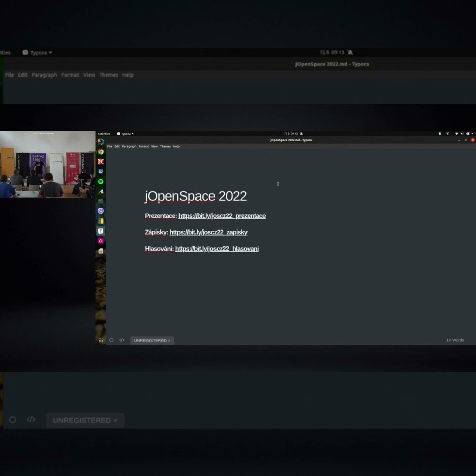Image resolution: width=476 pixels, height=476 pixels.
Task: Open the Help menu in the sharp Typora window
Action: click(x=176, y=146)
